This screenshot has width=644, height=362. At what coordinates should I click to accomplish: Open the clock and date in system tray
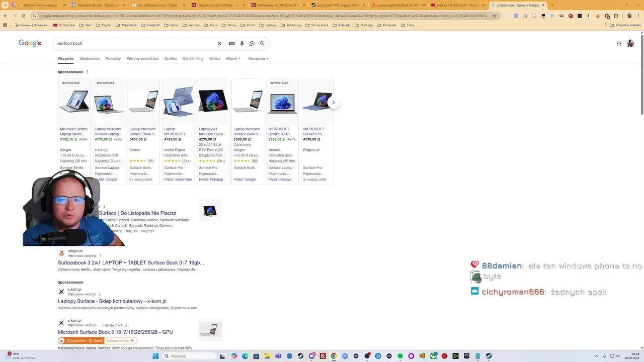click(631, 356)
